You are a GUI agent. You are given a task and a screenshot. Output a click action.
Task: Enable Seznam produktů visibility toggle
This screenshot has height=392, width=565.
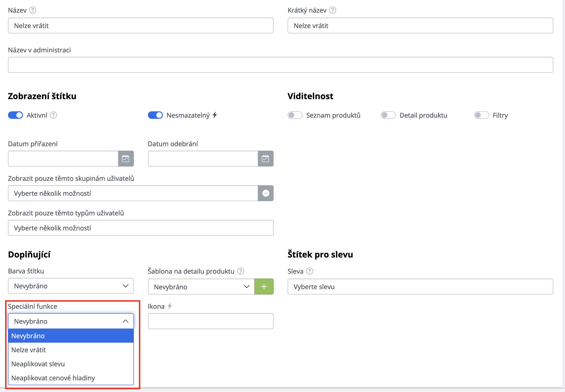tap(295, 115)
